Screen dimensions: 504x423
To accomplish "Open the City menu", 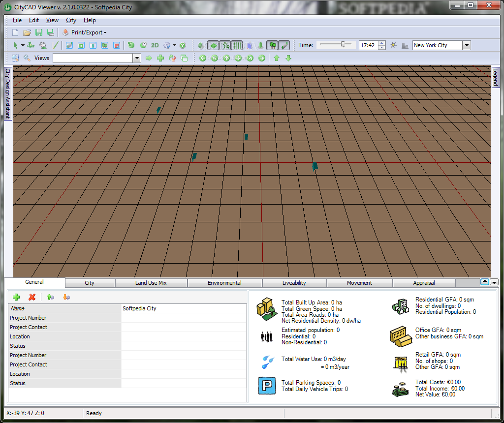I will tap(71, 20).
